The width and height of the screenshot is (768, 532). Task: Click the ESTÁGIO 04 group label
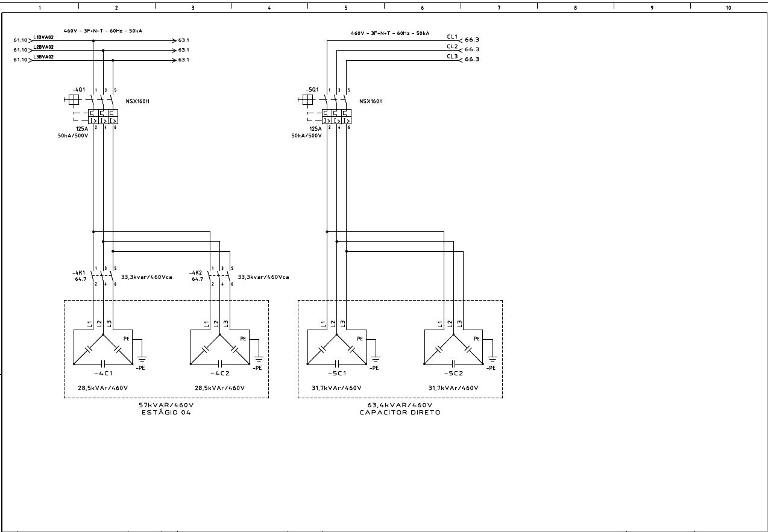(166, 413)
